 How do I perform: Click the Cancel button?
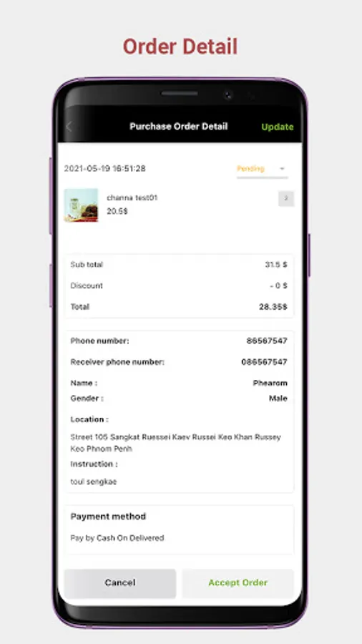click(x=120, y=582)
